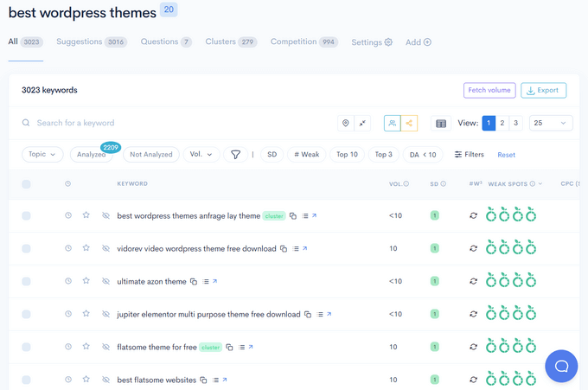Star the 'ultimate azon theme' keyword

point(86,281)
